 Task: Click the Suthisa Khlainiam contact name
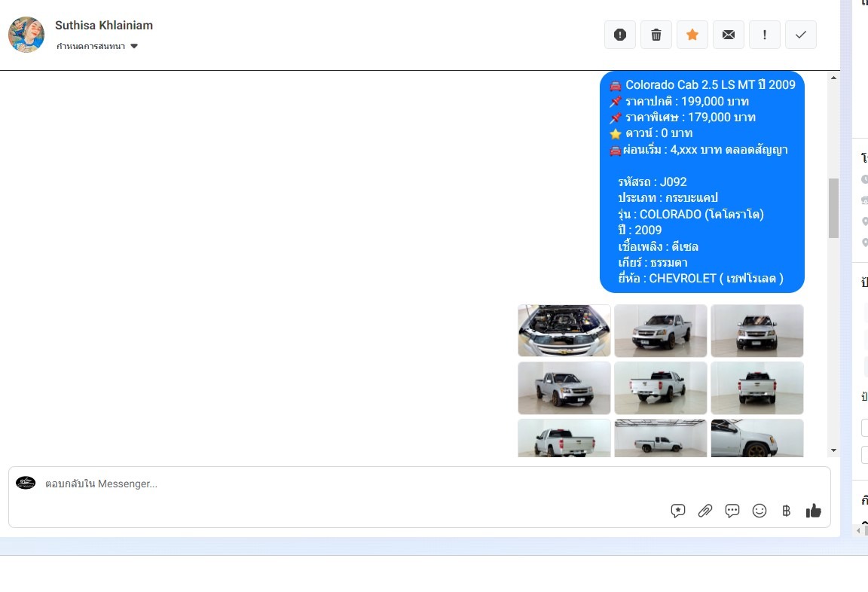click(104, 26)
